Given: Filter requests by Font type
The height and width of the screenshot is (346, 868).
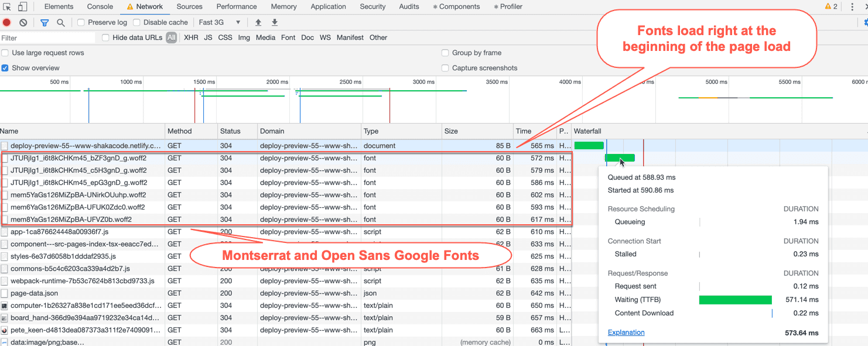Looking at the screenshot, I should (x=288, y=37).
